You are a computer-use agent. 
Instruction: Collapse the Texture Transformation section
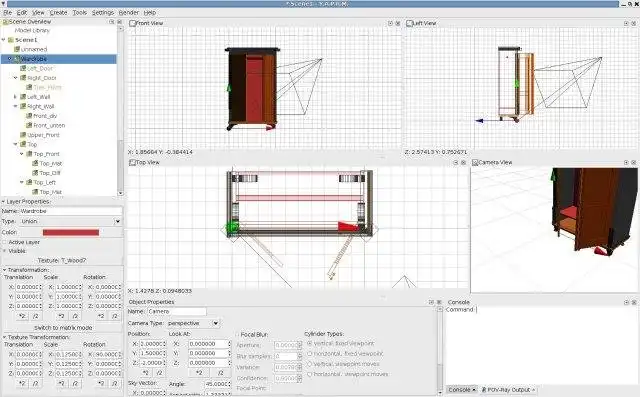(x=4, y=337)
